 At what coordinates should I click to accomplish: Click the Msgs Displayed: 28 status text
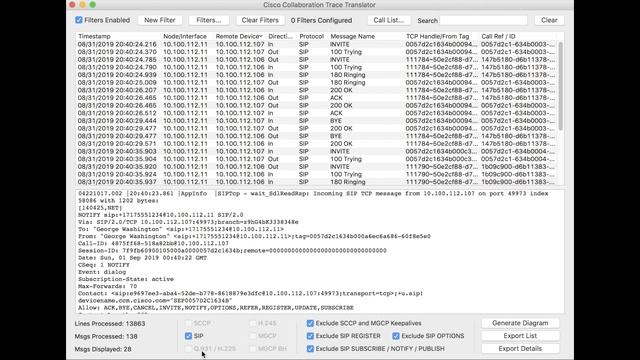click(x=103, y=349)
